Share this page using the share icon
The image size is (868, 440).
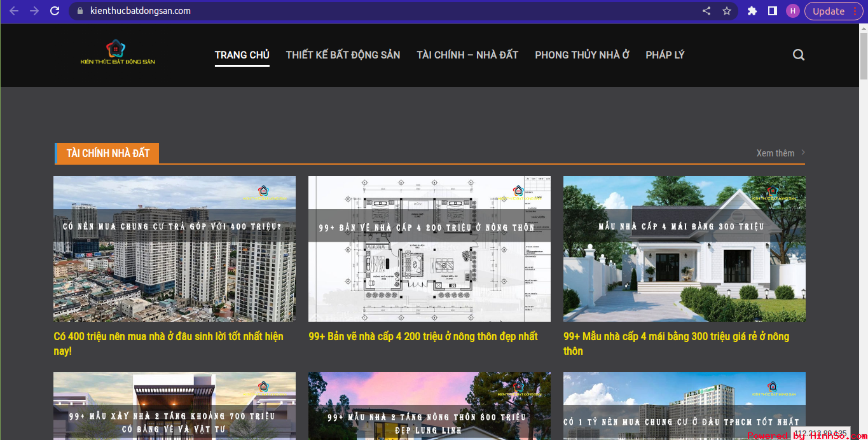click(x=706, y=11)
